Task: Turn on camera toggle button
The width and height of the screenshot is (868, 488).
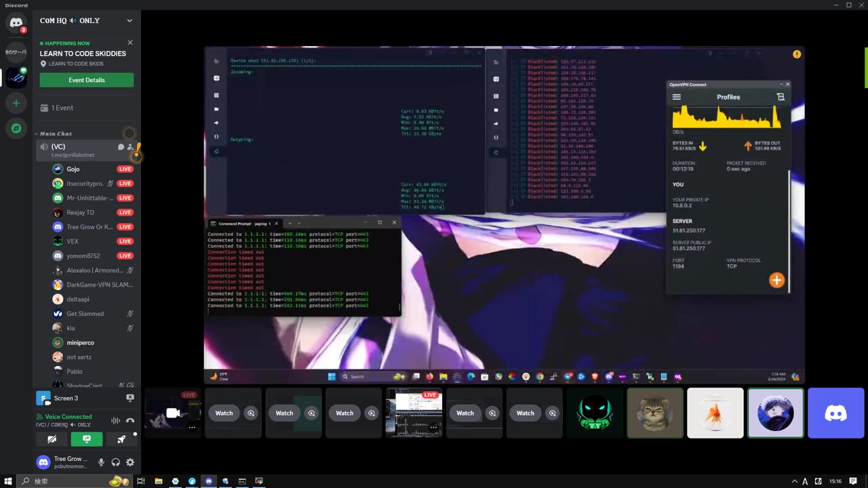Action: [x=52, y=439]
